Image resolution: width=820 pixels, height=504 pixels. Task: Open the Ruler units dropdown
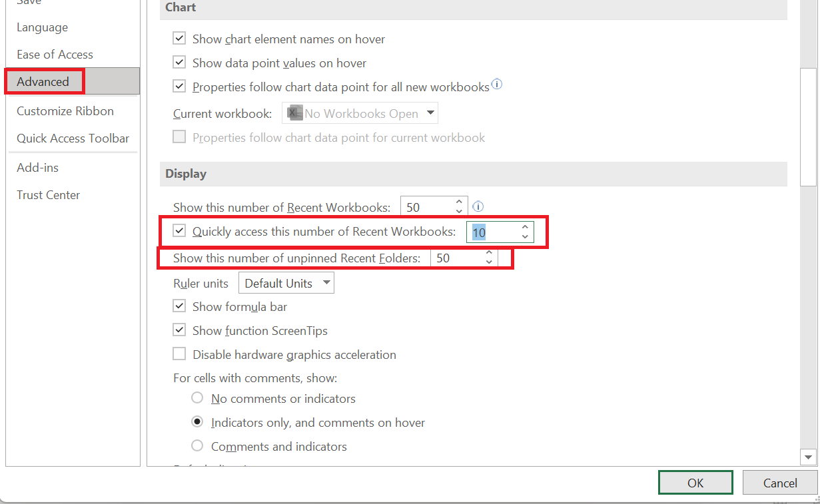pyautogui.click(x=326, y=282)
